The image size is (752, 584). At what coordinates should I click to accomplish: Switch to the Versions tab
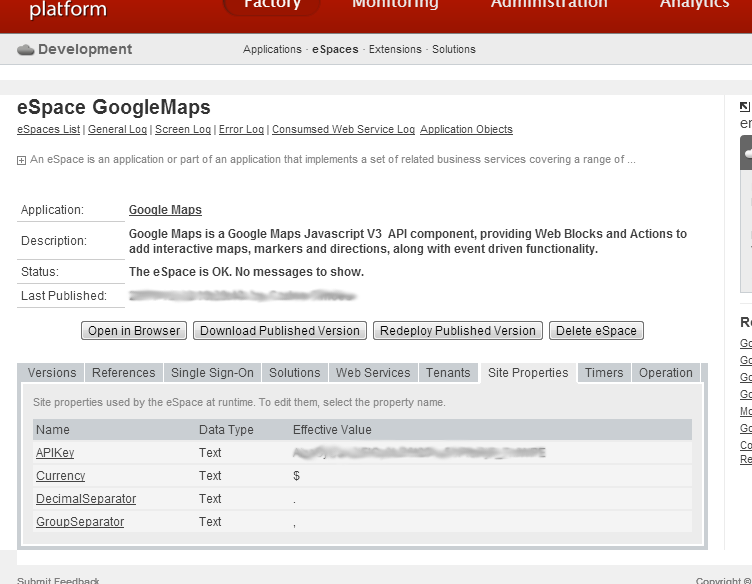[x=52, y=373]
